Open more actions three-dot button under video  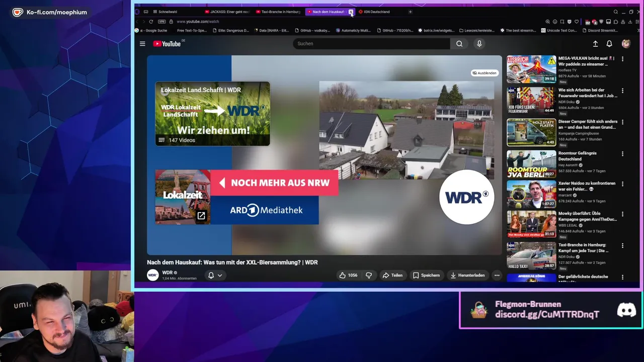[497, 275]
